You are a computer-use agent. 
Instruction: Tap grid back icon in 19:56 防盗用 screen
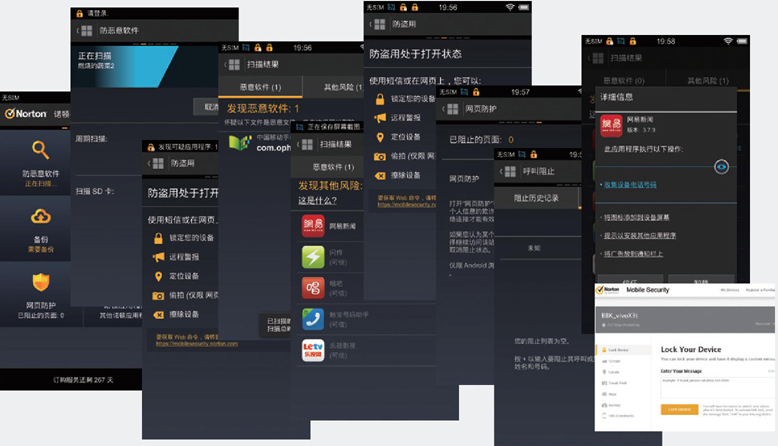click(380, 24)
